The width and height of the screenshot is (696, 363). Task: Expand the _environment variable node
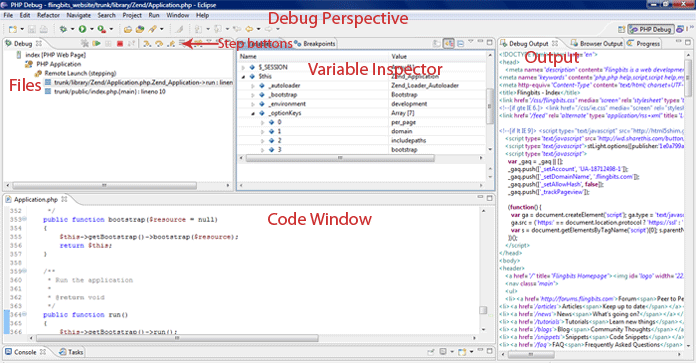pos(253,104)
